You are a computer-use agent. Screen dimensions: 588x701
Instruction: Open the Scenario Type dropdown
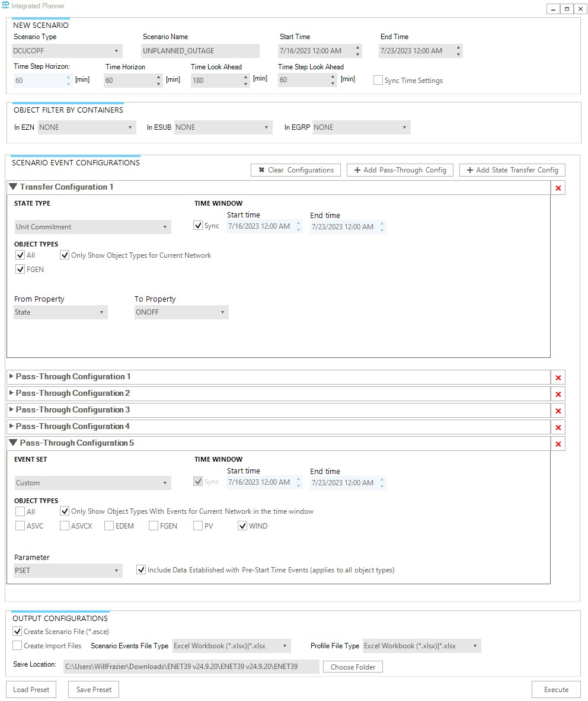pos(67,51)
